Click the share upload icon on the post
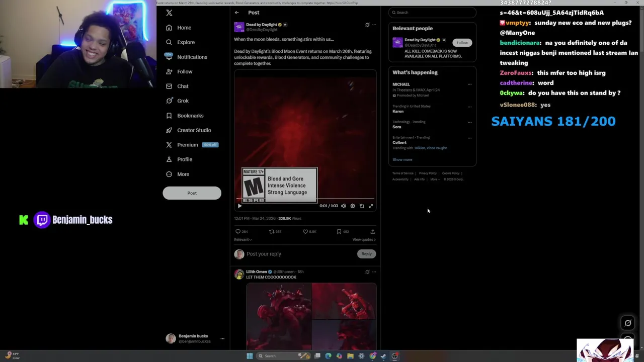This screenshot has height=362, width=644. 373,231
